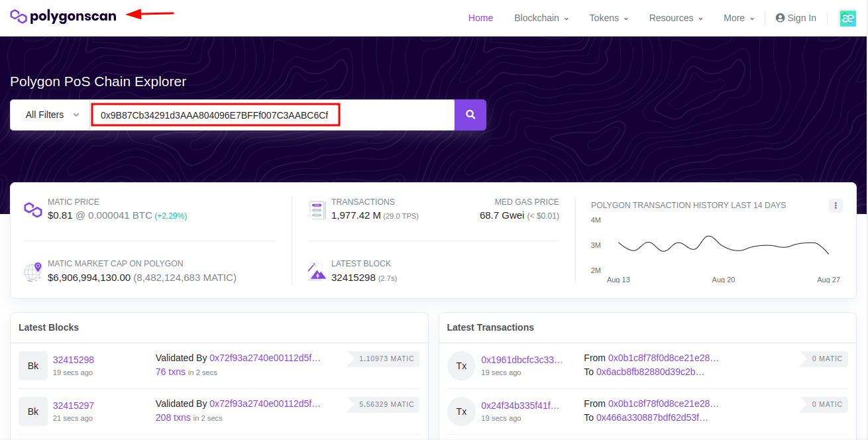
Task: Click the MATIC price Polygon icon
Action: tap(33, 209)
